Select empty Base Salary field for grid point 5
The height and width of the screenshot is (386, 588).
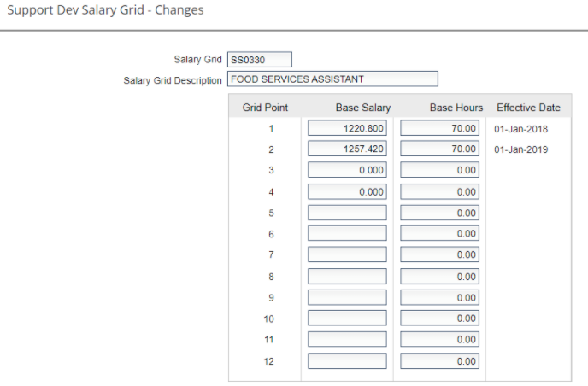pyautogui.click(x=347, y=213)
